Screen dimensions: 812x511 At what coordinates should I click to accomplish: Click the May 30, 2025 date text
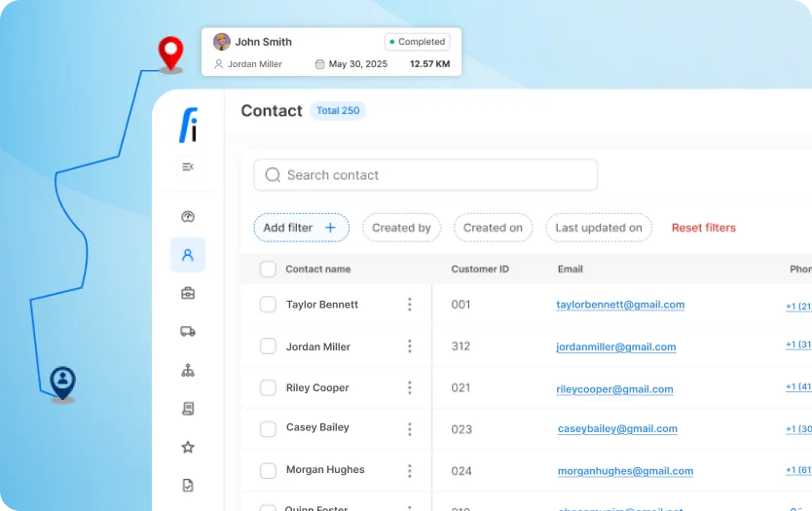point(358,64)
